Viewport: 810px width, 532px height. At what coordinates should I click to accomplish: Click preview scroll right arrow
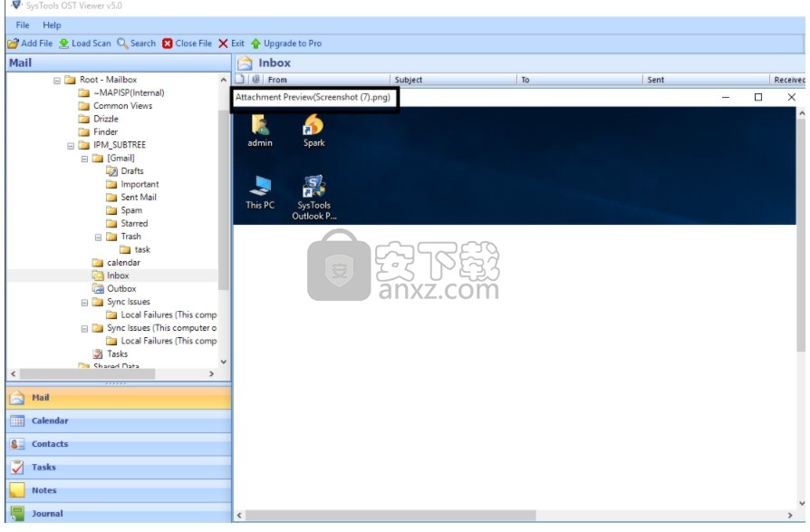pyautogui.click(x=790, y=516)
